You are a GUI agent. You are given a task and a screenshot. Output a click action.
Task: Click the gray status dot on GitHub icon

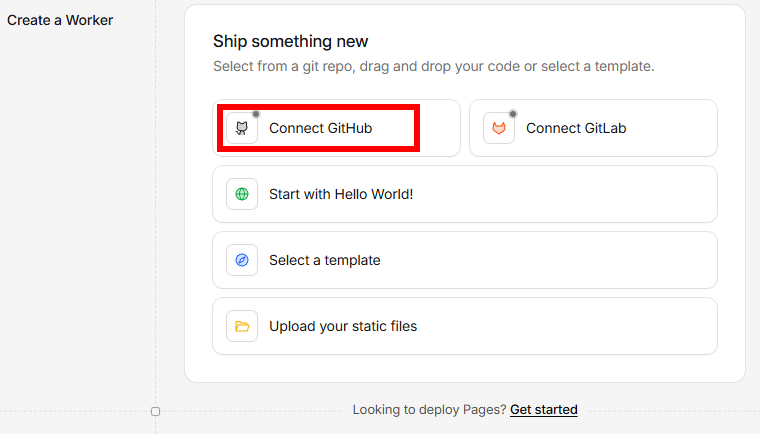point(256,114)
